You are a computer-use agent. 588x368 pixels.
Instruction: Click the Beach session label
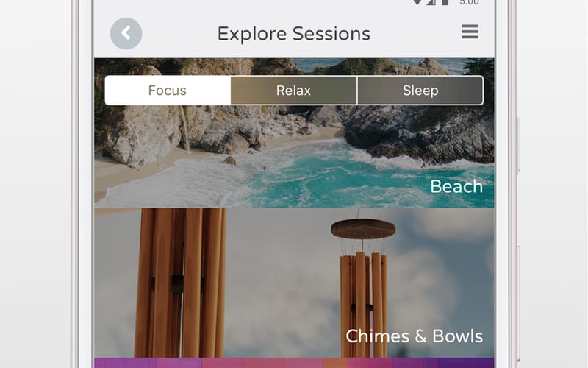coord(456,187)
